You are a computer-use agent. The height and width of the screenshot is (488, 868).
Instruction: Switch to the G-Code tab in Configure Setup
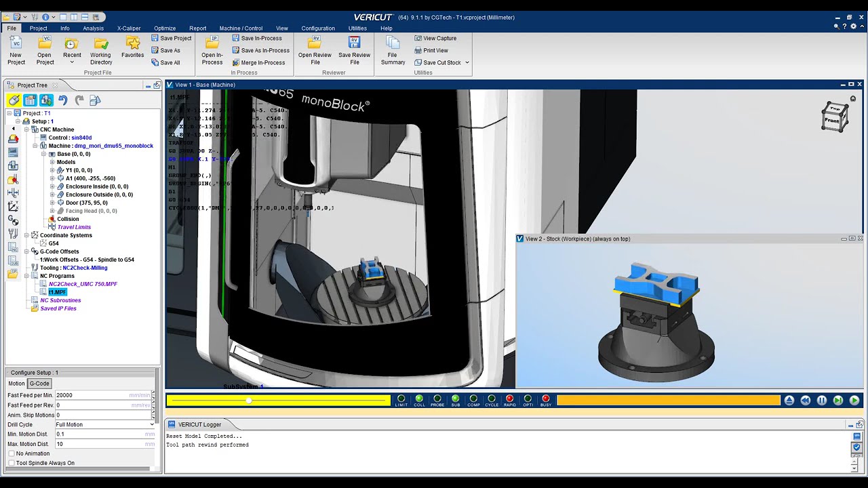pos(39,384)
